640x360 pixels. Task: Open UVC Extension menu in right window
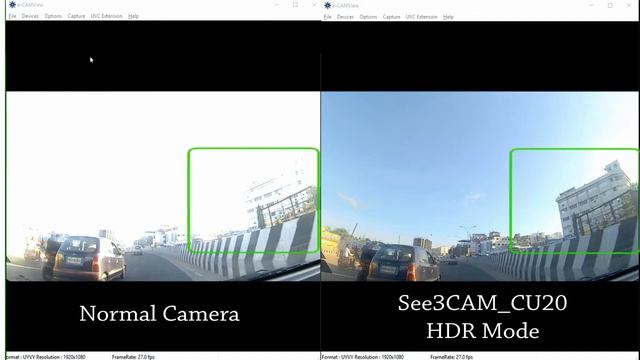tap(422, 17)
